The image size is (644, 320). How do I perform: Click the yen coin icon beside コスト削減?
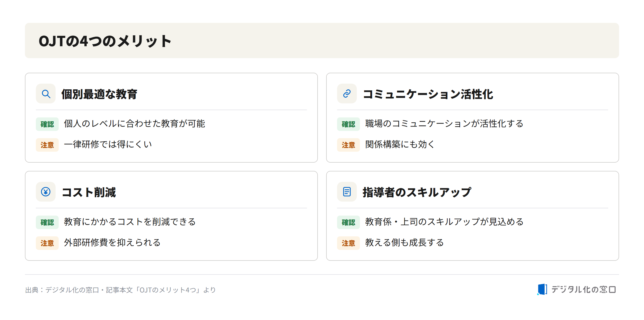point(46,192)
